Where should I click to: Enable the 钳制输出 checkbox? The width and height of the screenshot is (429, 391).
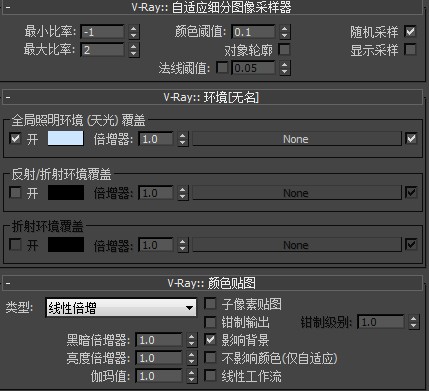click(210, 322)
